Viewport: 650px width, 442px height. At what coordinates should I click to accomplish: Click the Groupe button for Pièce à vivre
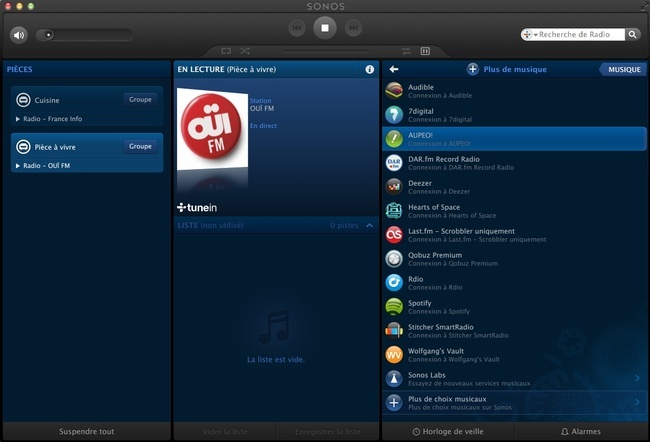[140, 146]
